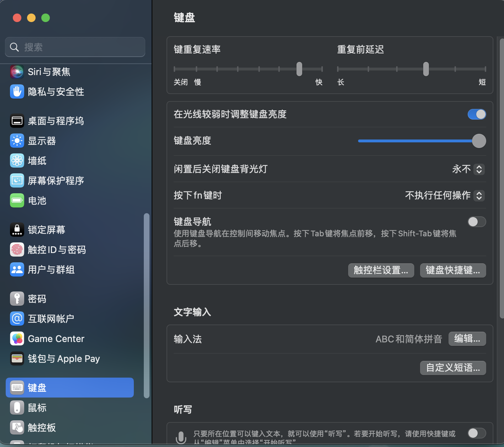
Task: Click the 隐私与安全性 hand icon
Action: tap(17, 92)
